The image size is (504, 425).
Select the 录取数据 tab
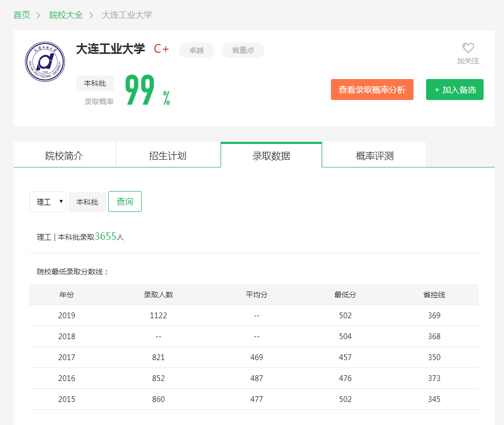[x=271, y=156]
